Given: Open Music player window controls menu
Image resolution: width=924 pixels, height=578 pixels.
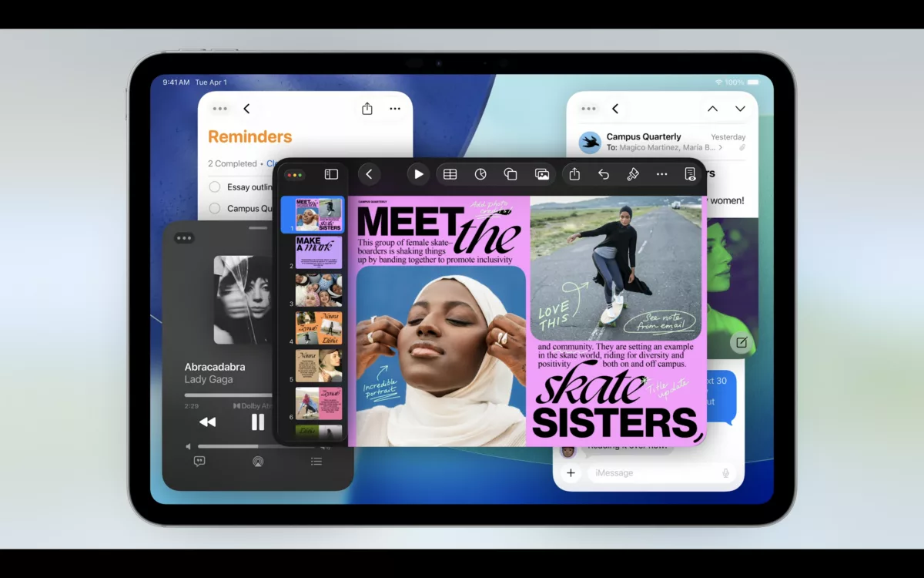Looking at the screenshot, I should 184,238.
